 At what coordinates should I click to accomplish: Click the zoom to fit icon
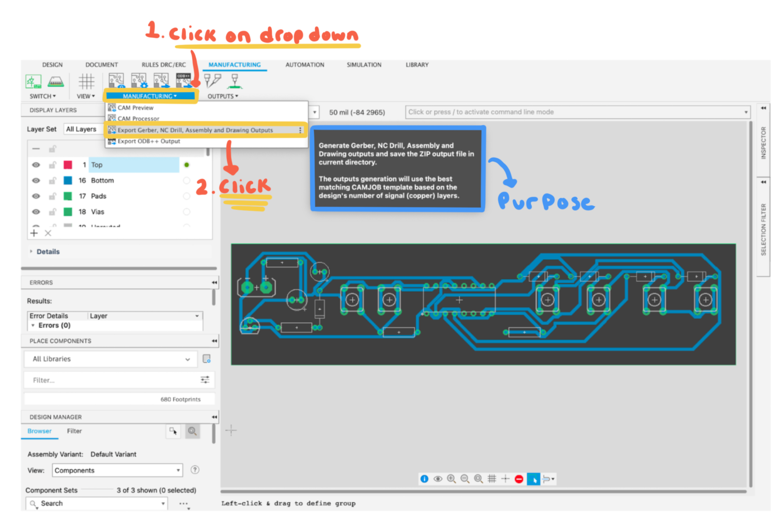tap(478, 478)
